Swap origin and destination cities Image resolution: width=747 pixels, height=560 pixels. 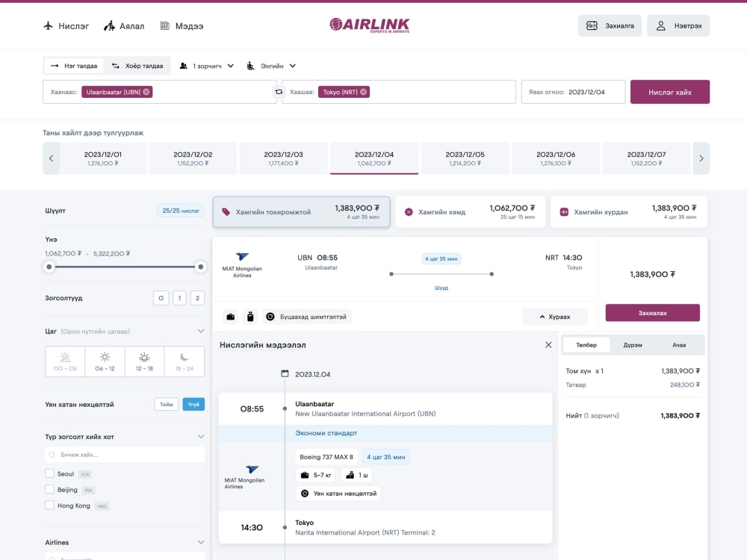279,92
